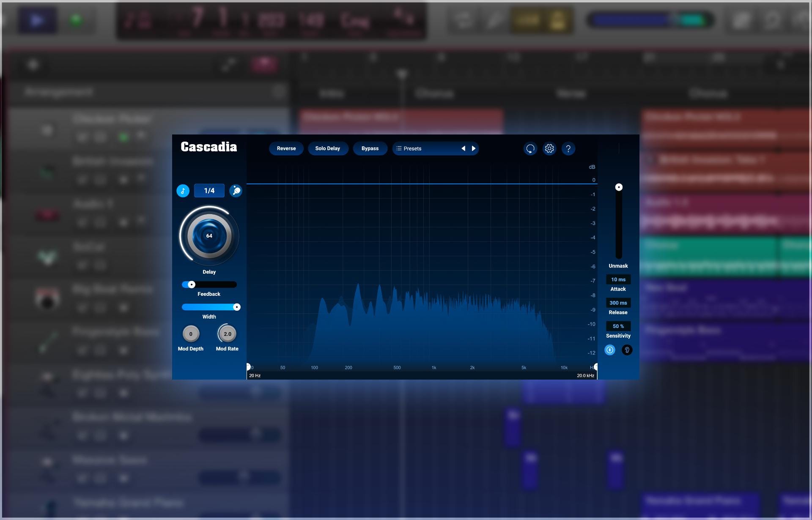Click the Mod Depth knob
Image resolution: width=812 pixels, height=520 pixels.
click(x=191, y=334)
